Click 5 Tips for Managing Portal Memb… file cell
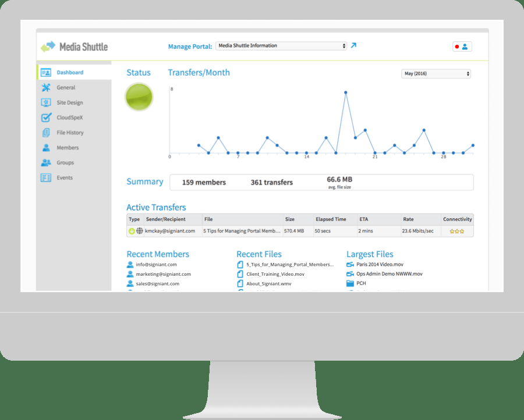This screenshot has width=524, height=420. 242,231
